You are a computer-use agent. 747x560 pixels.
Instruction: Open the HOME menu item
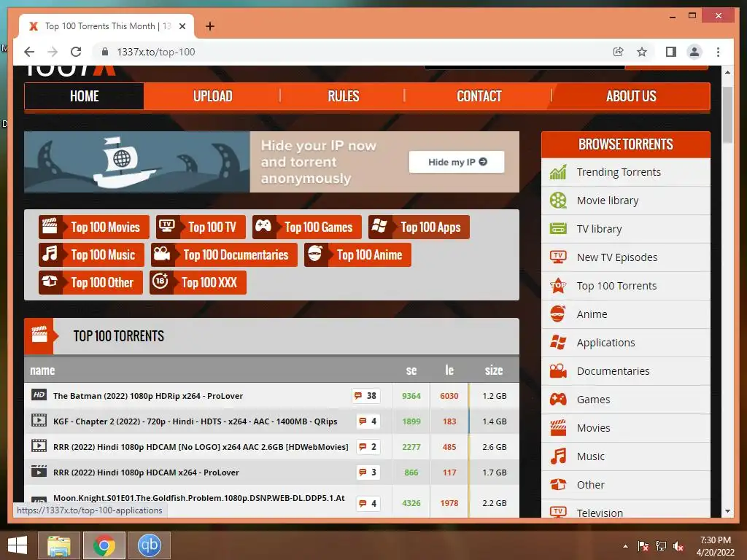[85, 96]
